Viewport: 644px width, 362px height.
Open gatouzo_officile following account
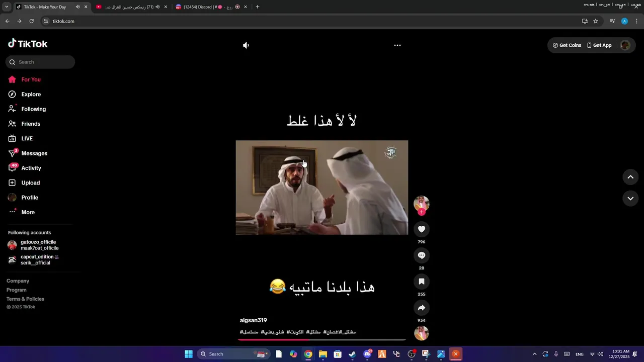[x=33, y=245]
